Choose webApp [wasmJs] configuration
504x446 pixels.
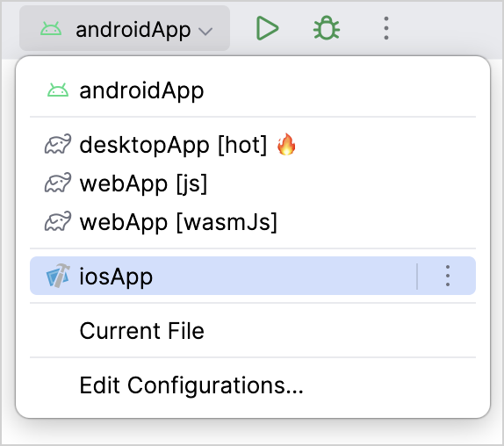(253, 222)
